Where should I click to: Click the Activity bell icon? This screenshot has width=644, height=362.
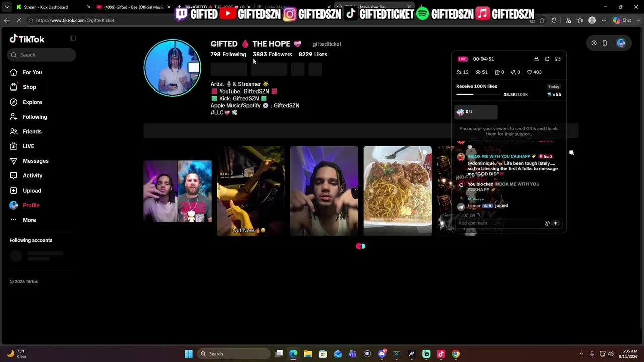(x=13, y=175)
